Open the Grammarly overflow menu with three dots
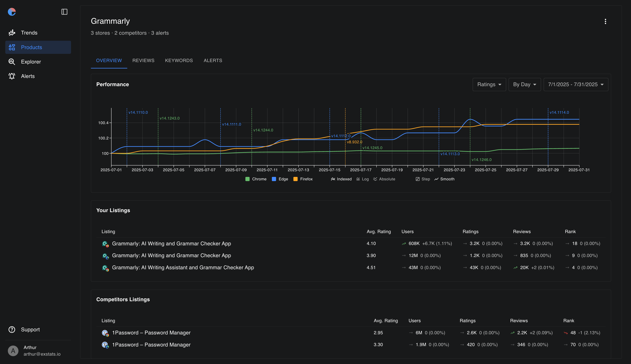 [605, 22]
